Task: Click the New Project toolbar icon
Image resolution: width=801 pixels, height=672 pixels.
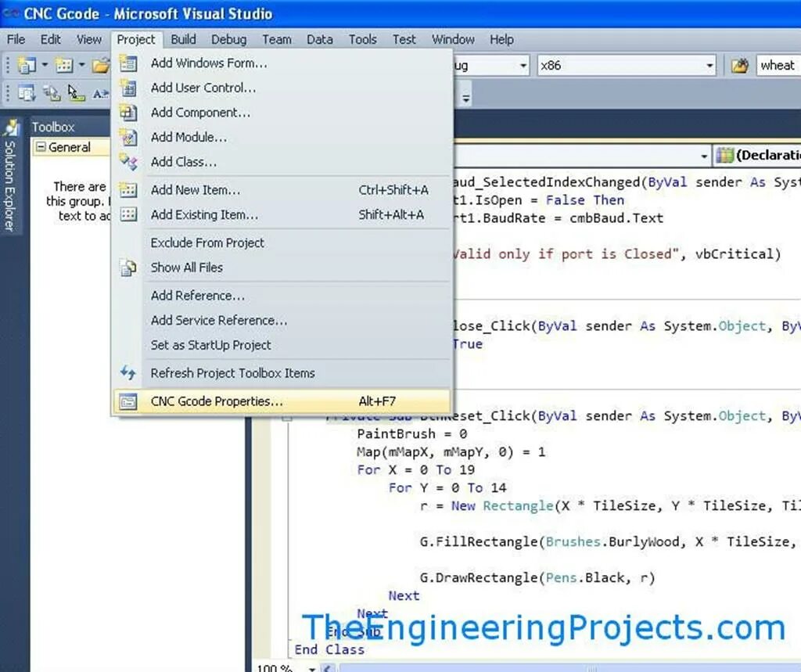Action: pos(26,65)
